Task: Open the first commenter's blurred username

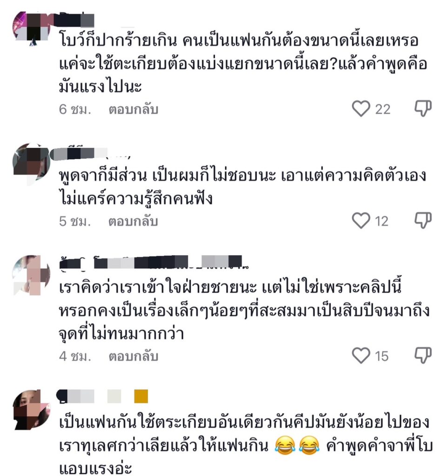Action: coord(77,20)
